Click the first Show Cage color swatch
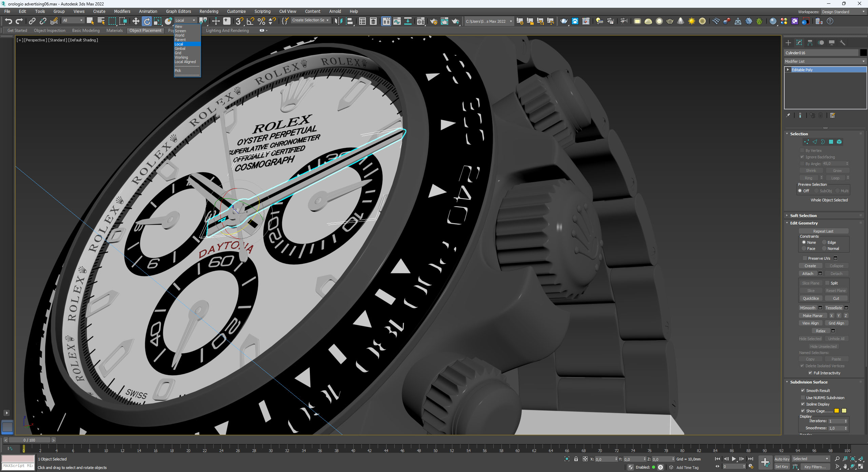868x472 pixels. [x=836, y=411]
